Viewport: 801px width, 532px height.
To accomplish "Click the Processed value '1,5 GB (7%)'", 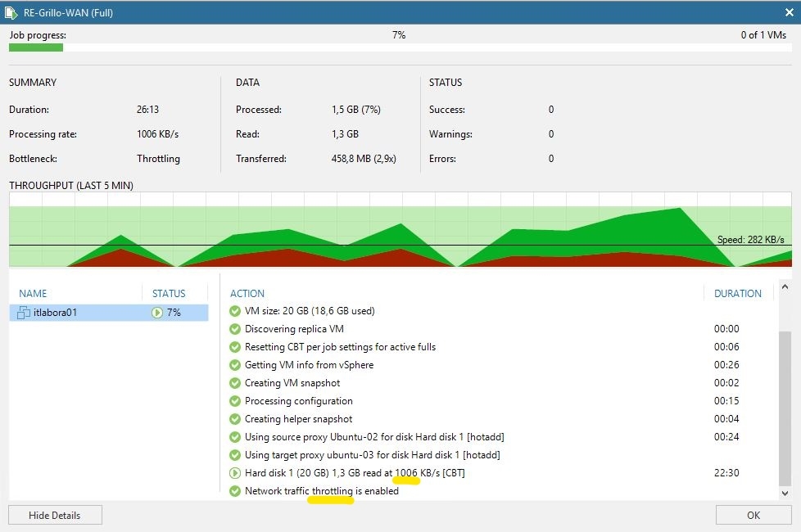I will (356, 110).
